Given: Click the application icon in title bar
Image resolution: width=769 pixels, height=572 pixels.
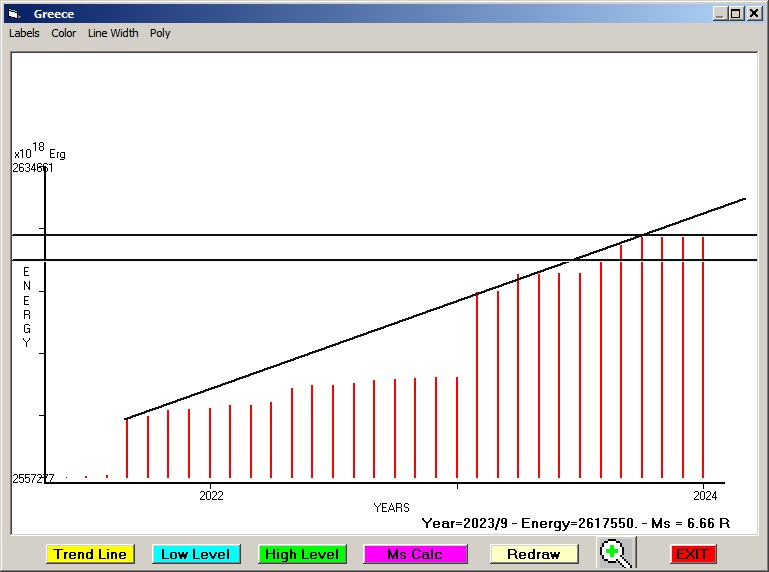Looking at the screenshot, I should click(x=14, y=14).
